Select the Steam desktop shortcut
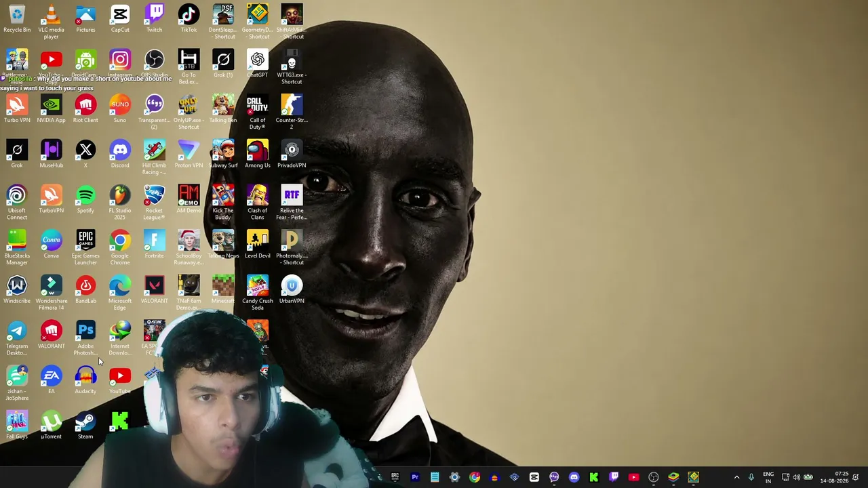Image resolution: width=868 pixels, height=488 pixels. 85,425
